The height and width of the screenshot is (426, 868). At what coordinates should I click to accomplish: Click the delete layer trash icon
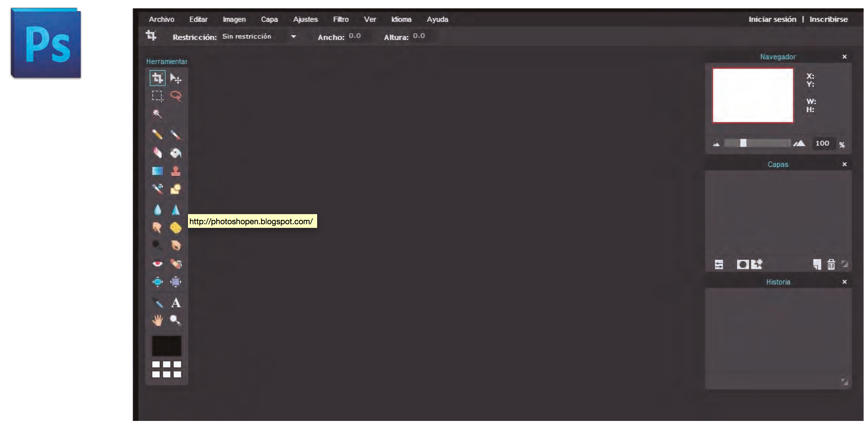pos(831,265)
